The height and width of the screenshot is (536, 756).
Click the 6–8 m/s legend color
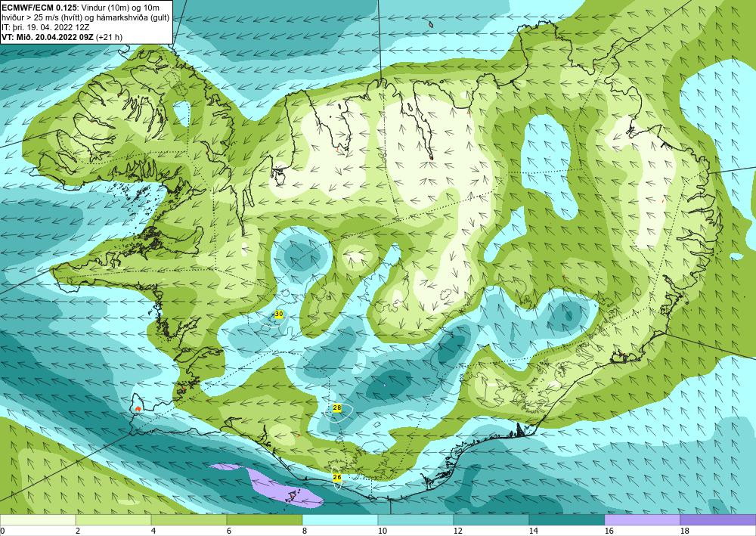pos(265,519)
